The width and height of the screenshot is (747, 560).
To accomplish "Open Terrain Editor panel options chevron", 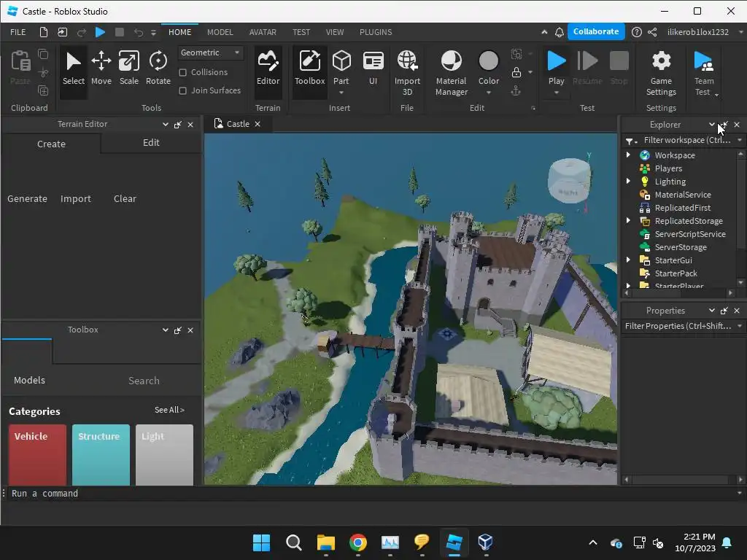I will coord(166,124).
